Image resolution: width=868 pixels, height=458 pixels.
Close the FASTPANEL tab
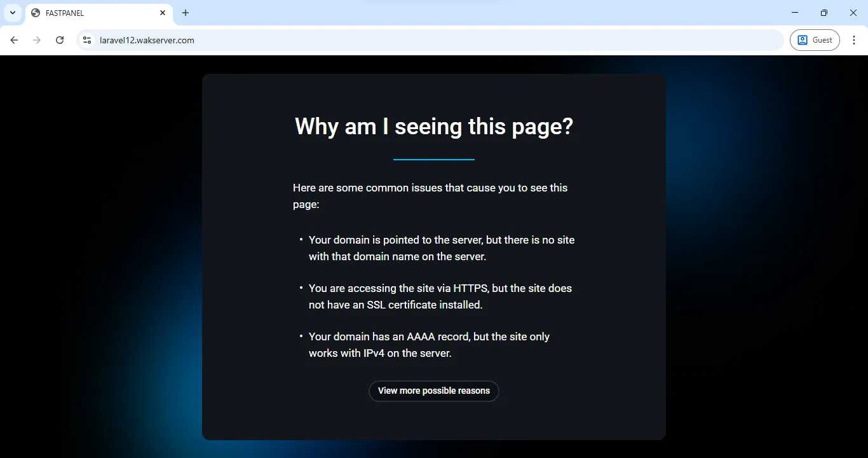pos(163,13)
